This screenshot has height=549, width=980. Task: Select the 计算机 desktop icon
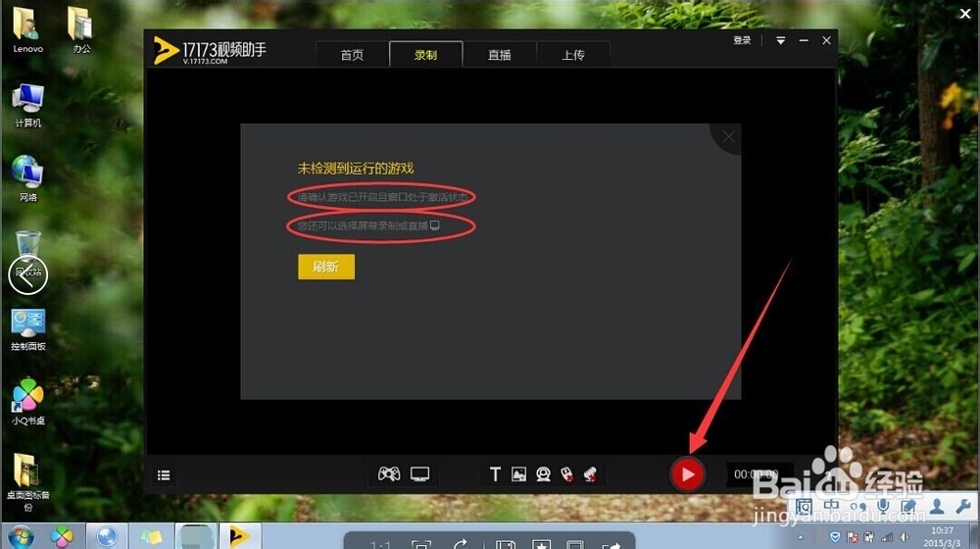coord(28,105)
